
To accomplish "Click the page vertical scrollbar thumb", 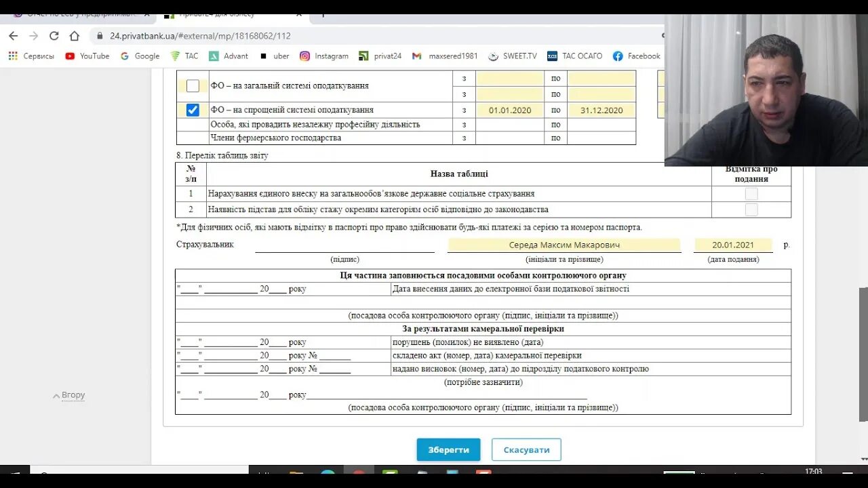I will tap(863, 354).
